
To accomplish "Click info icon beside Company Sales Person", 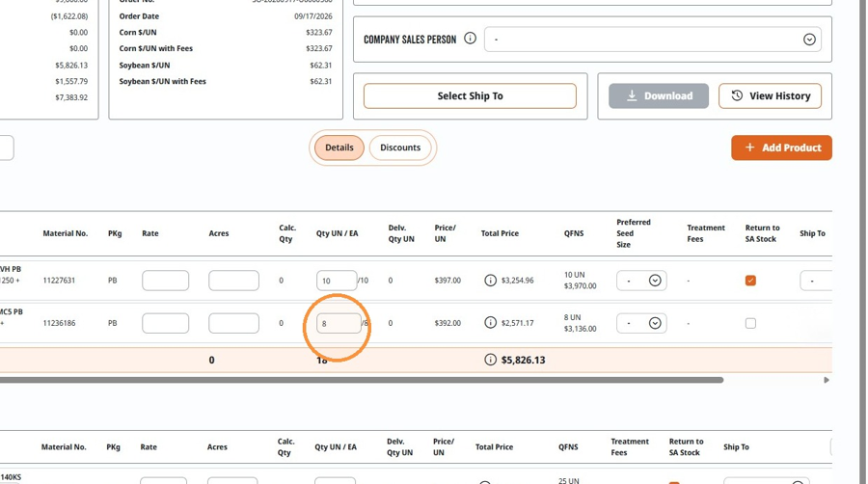I will (x=470, y=39).
